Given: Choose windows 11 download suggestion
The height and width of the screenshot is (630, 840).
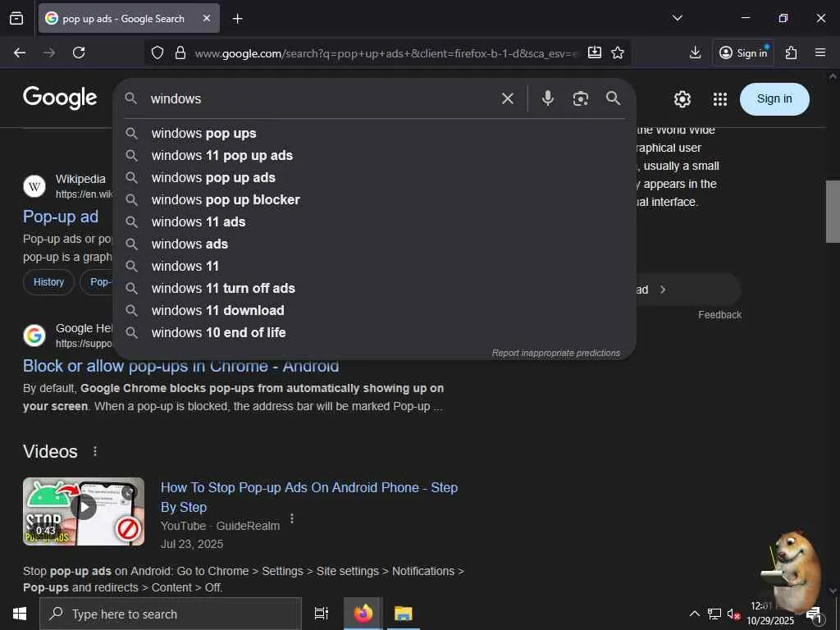Looking at the screenshot, I should tap(374, 310).
